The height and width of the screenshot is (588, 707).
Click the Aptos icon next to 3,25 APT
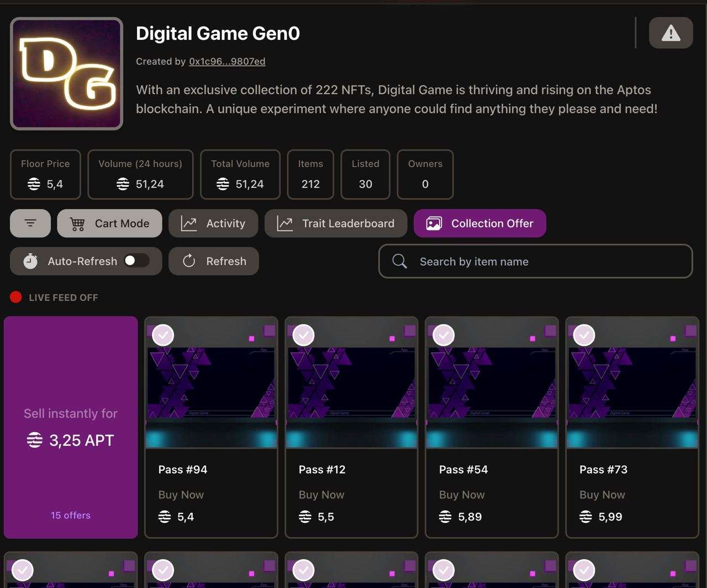point(34,440)
